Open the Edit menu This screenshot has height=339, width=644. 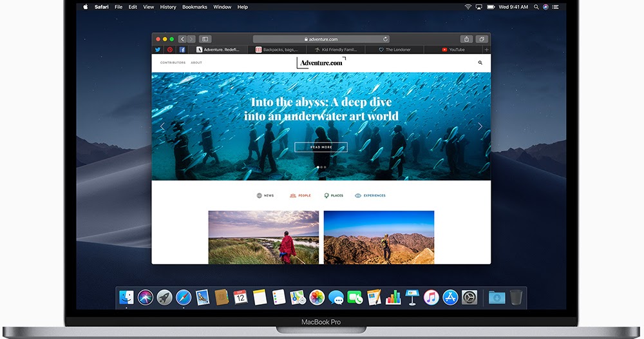[x=133, y=6]
